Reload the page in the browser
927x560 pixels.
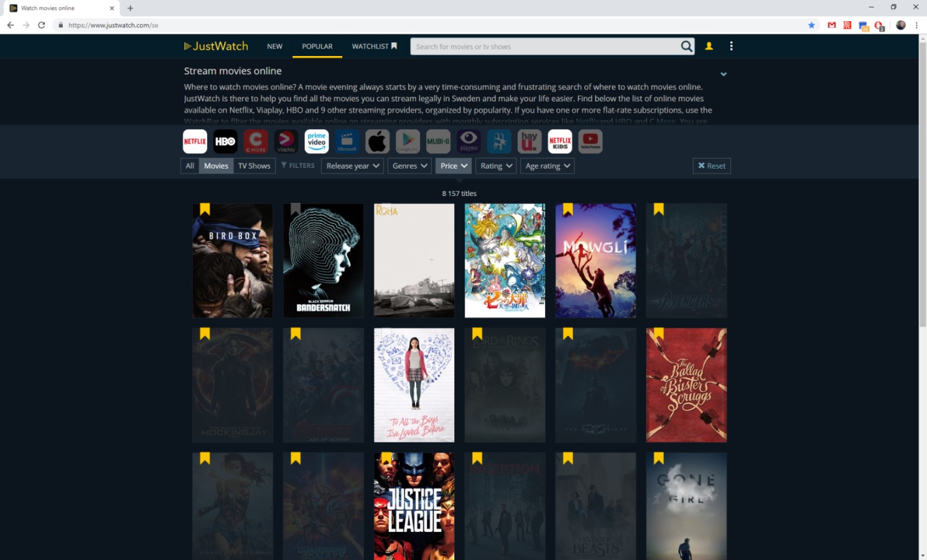pyautogui.click(x=41, y=25)
